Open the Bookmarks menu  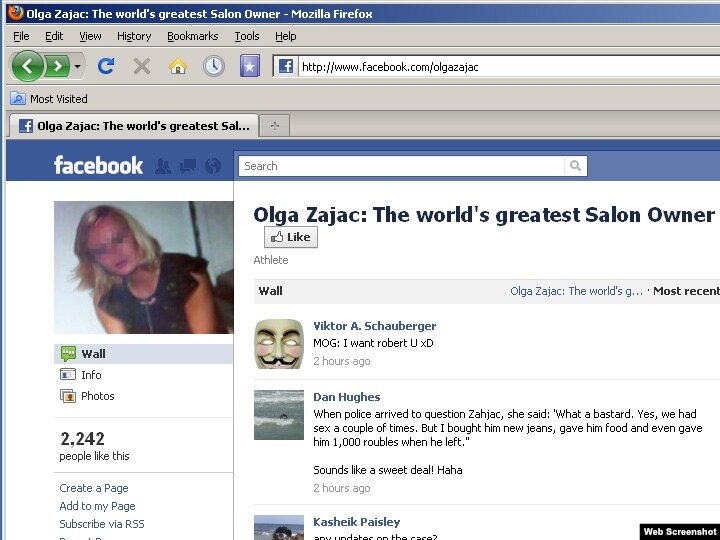193,36
